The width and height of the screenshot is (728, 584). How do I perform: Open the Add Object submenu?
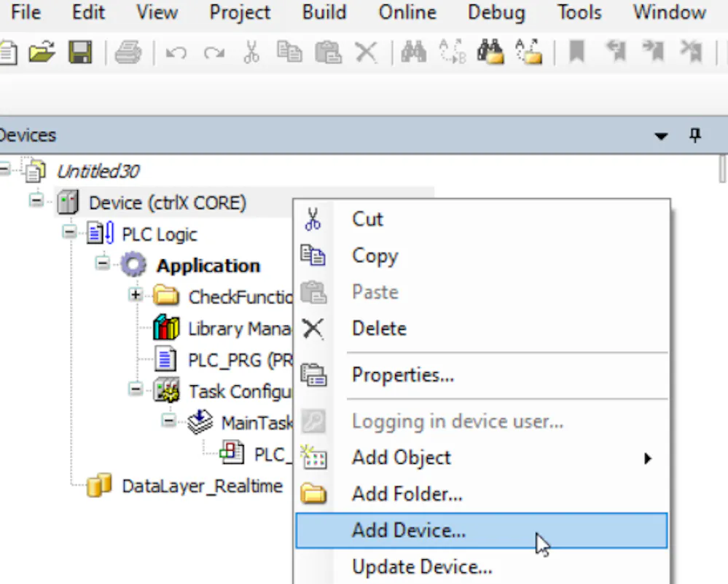point(402,458)
